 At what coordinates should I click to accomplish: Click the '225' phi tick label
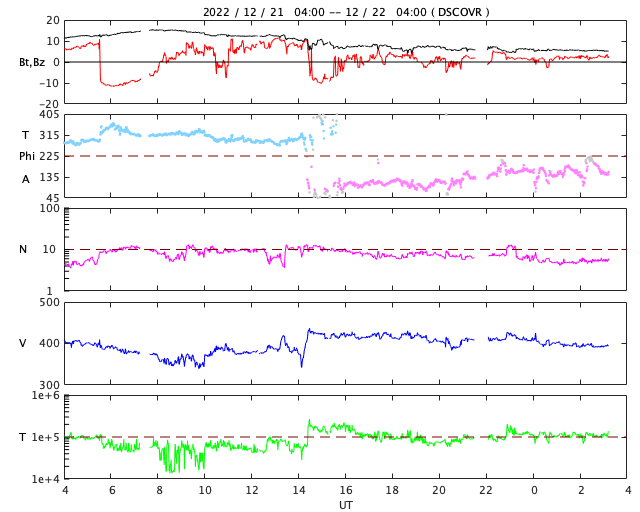tap(49, 156)
